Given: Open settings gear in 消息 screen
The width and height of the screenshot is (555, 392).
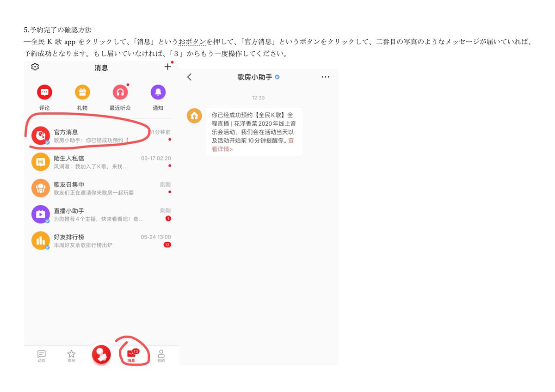Looking at the screenshot, I should 35,67.
